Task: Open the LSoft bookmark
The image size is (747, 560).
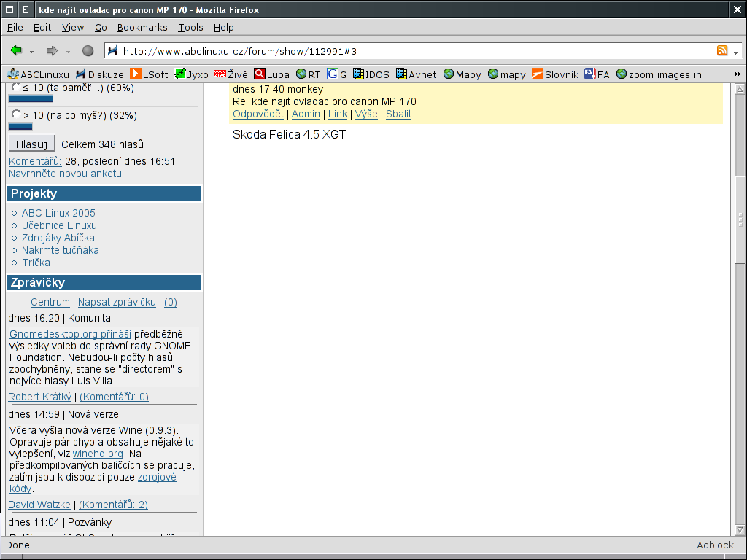Action: pos(149,74)
